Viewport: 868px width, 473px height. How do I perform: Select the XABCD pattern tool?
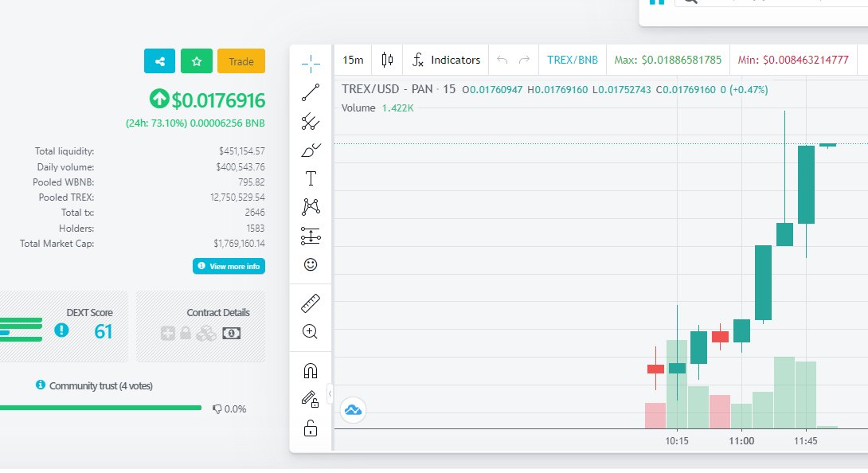311,207
